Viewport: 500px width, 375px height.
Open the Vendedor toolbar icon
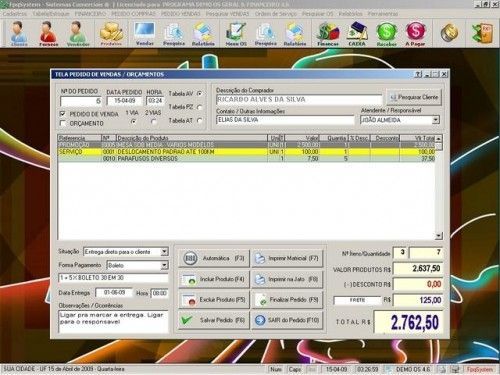78,33
